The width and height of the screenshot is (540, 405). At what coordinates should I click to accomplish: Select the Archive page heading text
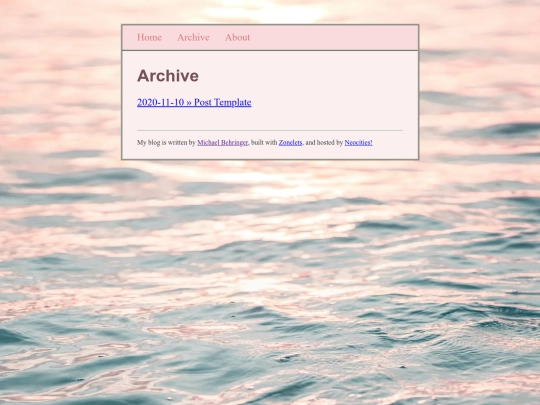coord(168,76)
